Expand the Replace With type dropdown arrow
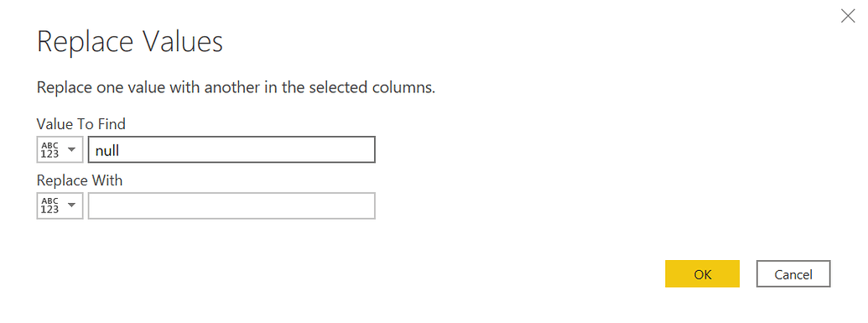The image size is (868, 323). point(71,206)
